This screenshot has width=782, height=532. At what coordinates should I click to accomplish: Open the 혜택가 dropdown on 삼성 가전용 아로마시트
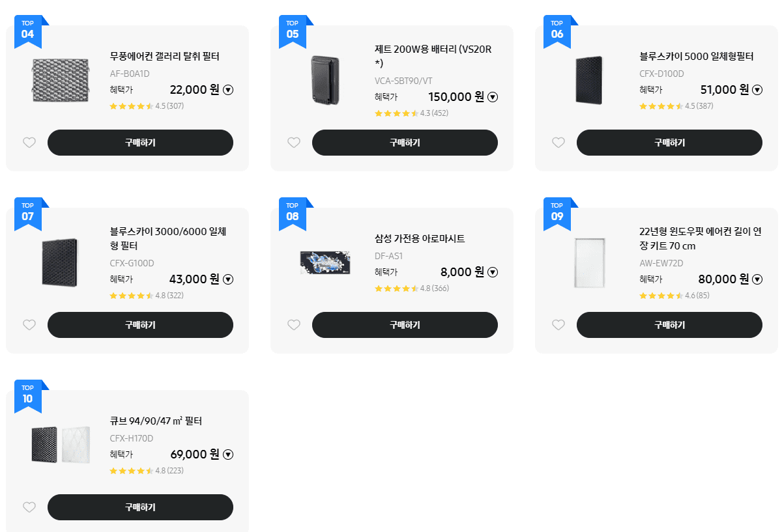coord(493,272)
